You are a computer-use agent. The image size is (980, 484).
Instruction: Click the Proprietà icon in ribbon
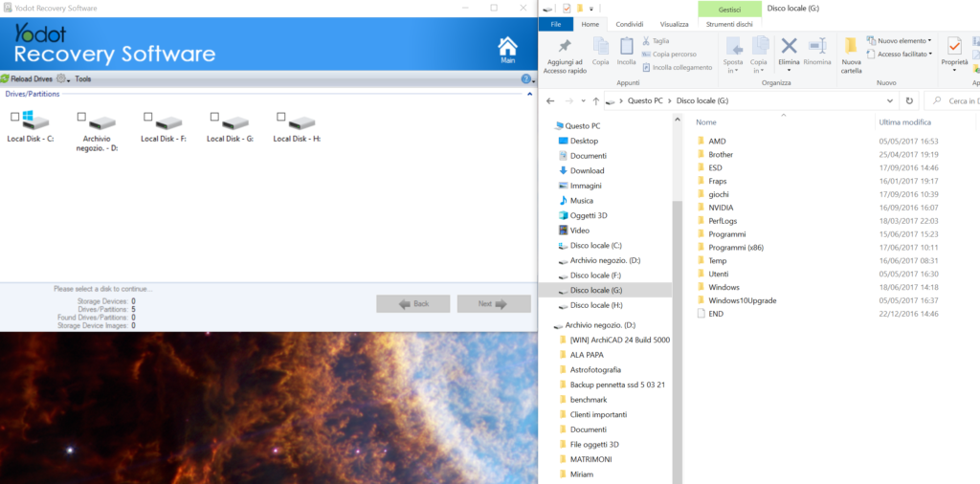point(954,47)
